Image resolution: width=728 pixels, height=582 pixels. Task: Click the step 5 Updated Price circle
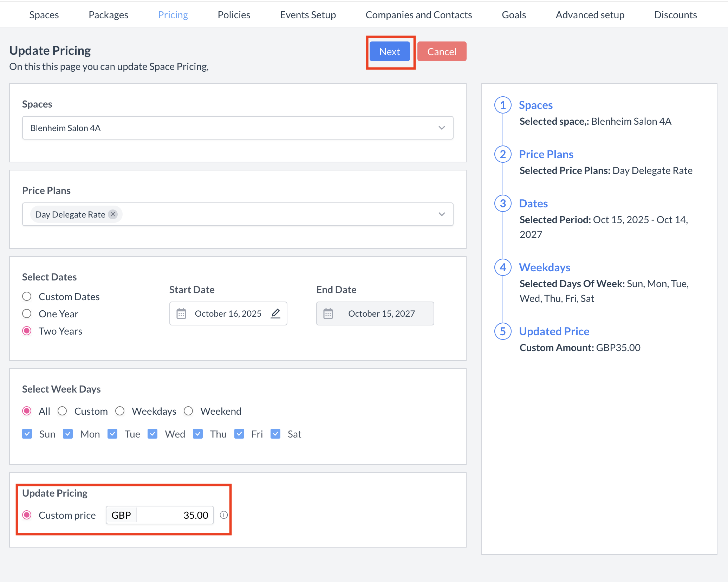pos(503,331)
